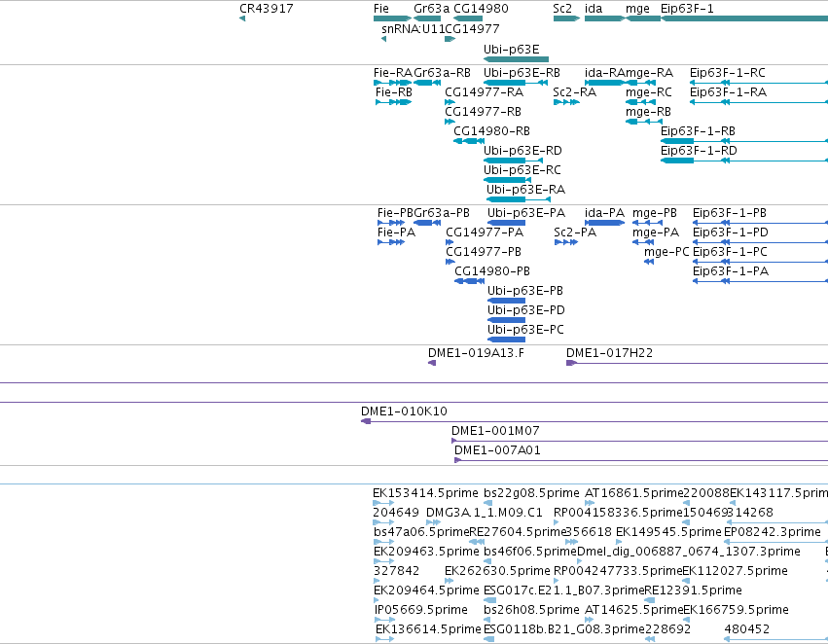
Task: Select the Eip63F-1-RD transcript label
Action: [x=699, y=151]
